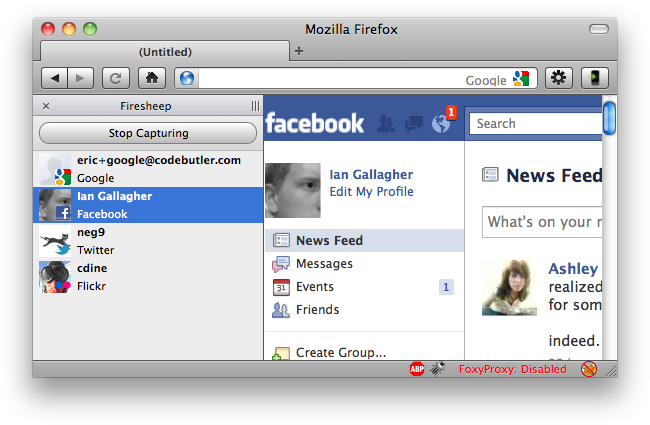Close the Firesheep sidebar panel
The image size is (650, 425).
coord(46,105)
